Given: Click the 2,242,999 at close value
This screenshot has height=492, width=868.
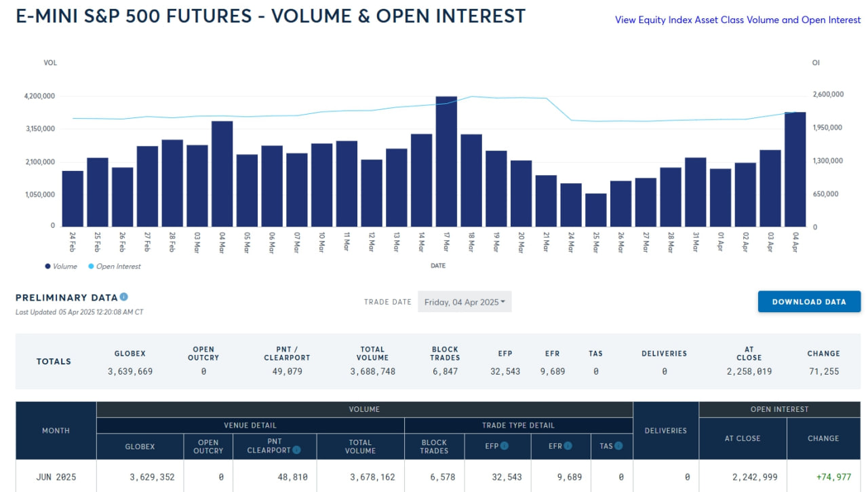Looking at the screenshot, I should [755, 477].
